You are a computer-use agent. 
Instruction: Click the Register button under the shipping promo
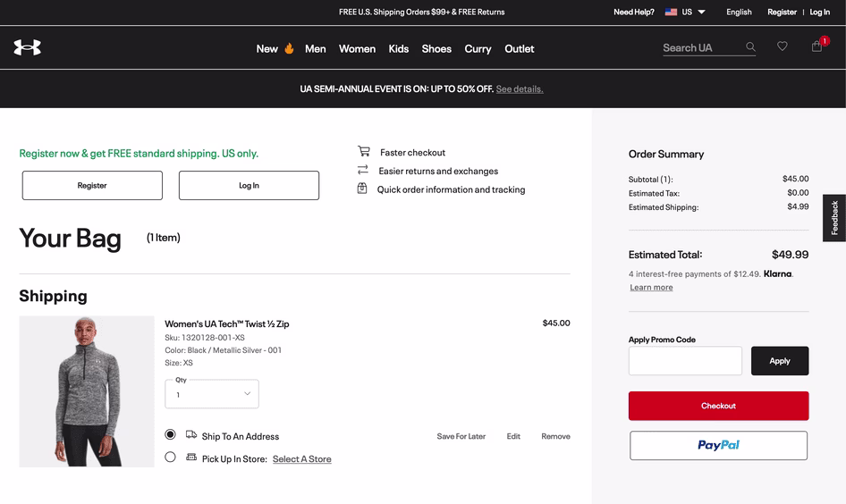92,186
